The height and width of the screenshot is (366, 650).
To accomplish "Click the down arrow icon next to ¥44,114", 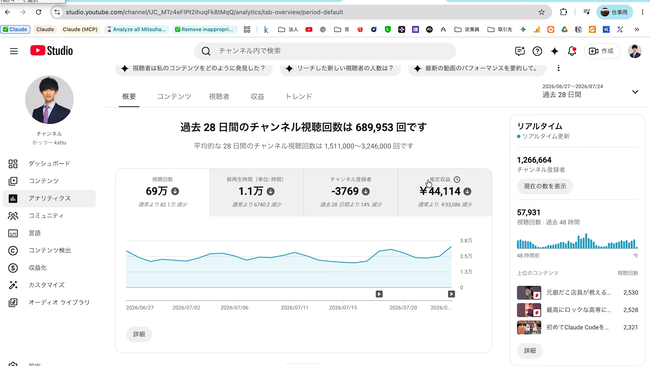I will click(467, 191).
